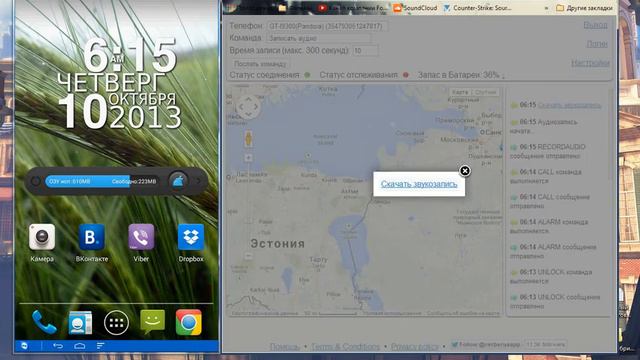Launch Chrome from the phone dock

click(x=189, y=322)
